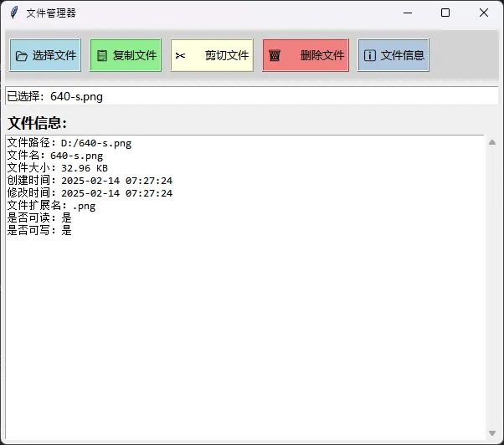Click the 修改时间 line in info box
This screenshot has width=504, height=445.
pyautogui.click(x=89, y=193)
